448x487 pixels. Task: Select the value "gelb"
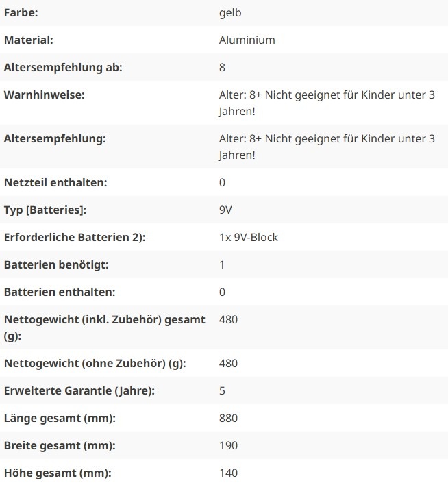(229, 12)
